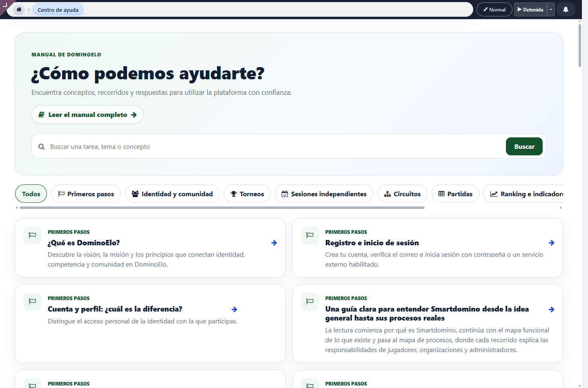
Task: Click the right arrow of category scrollbar
Action: coord(561,208)
